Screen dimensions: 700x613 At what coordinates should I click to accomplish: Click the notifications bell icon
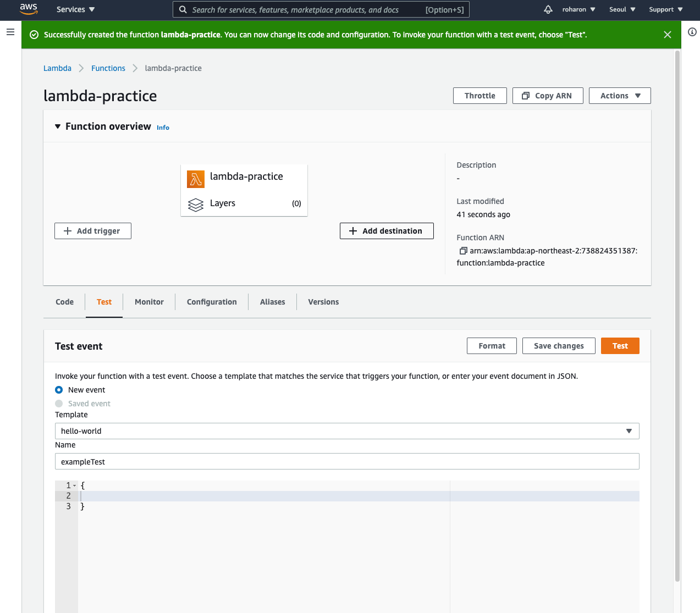point(548,9)
